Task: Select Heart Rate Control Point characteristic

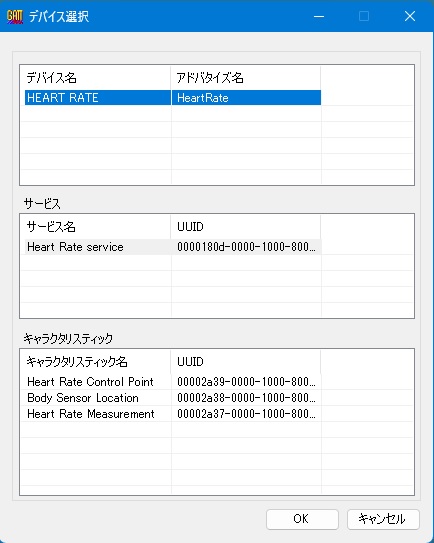Action: (90, 382)
